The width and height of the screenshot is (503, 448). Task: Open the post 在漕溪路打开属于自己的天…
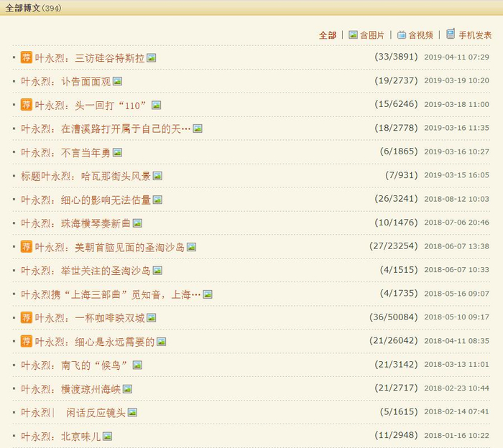point(106,129)
